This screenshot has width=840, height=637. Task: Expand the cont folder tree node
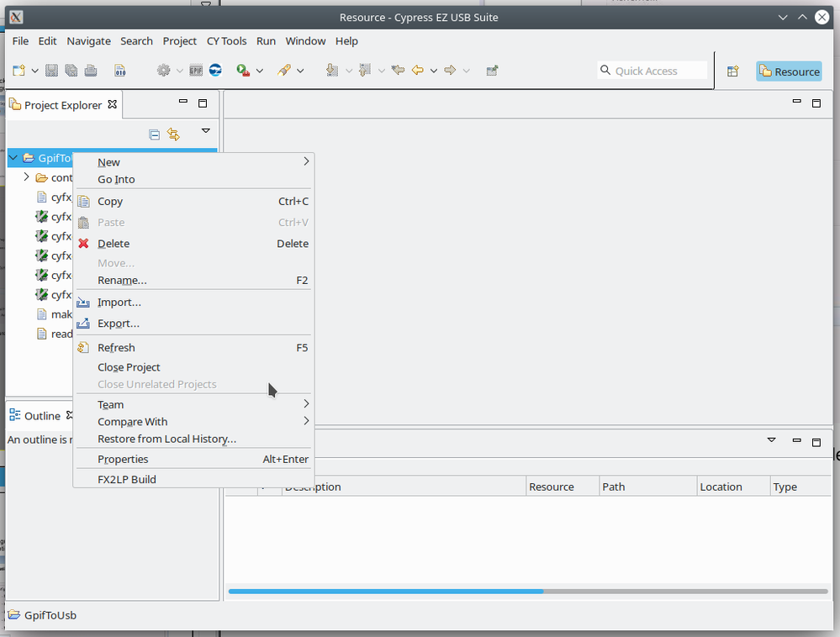[26, 176]
